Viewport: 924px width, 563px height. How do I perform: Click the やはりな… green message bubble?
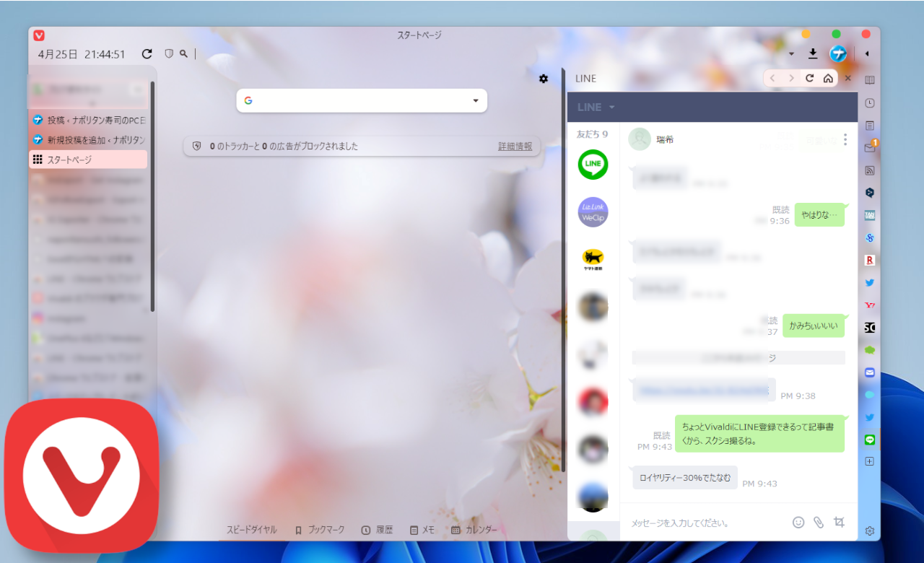(x=819, y=214)
